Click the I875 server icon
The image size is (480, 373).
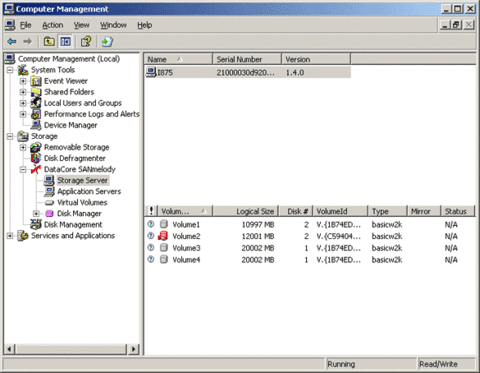[x=151, y=72]
